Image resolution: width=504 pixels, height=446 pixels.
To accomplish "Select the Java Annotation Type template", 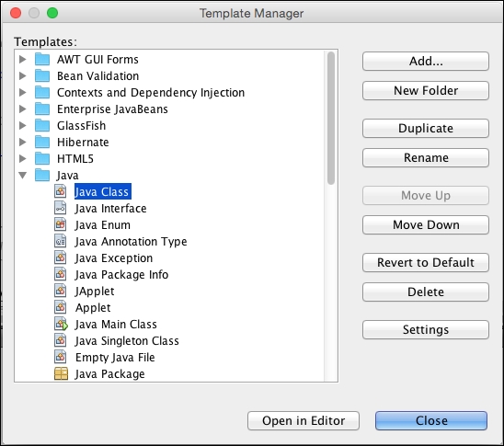I will click(131, 242).
